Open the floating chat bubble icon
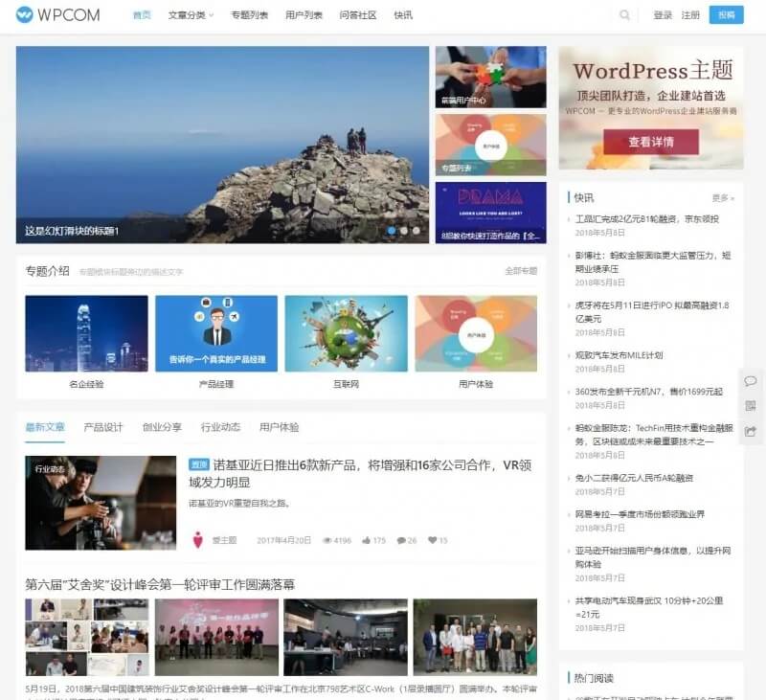Screen dimensions: 766x700 [x=750, y=381]
